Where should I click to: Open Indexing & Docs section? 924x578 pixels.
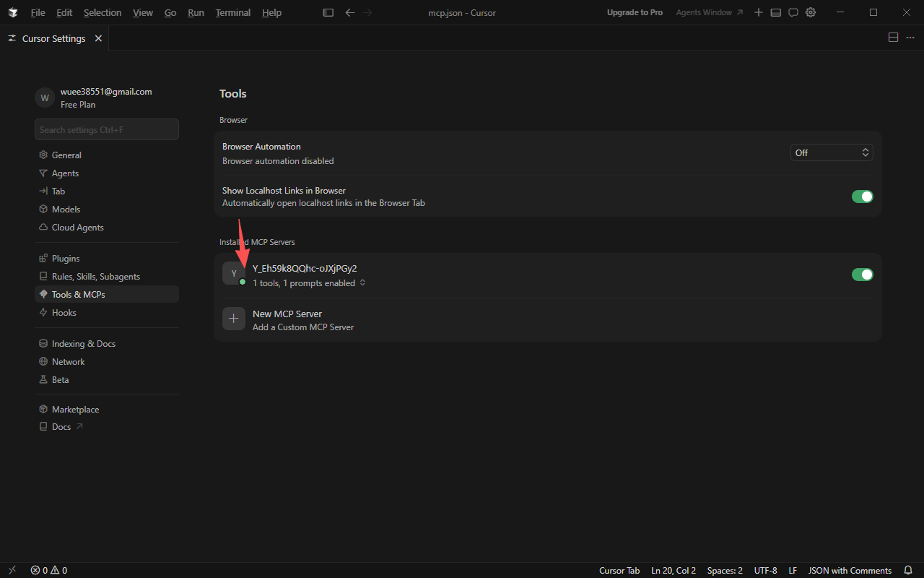click(107, 344)
